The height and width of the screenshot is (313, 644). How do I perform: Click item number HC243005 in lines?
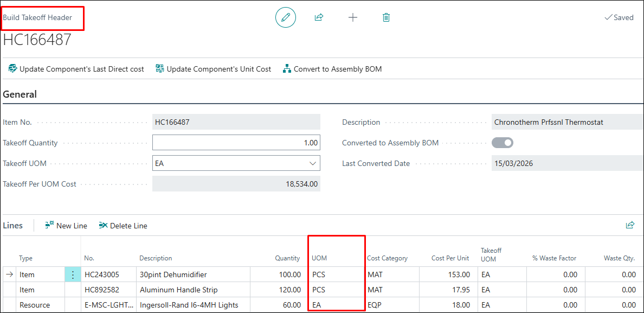[102, 274]
